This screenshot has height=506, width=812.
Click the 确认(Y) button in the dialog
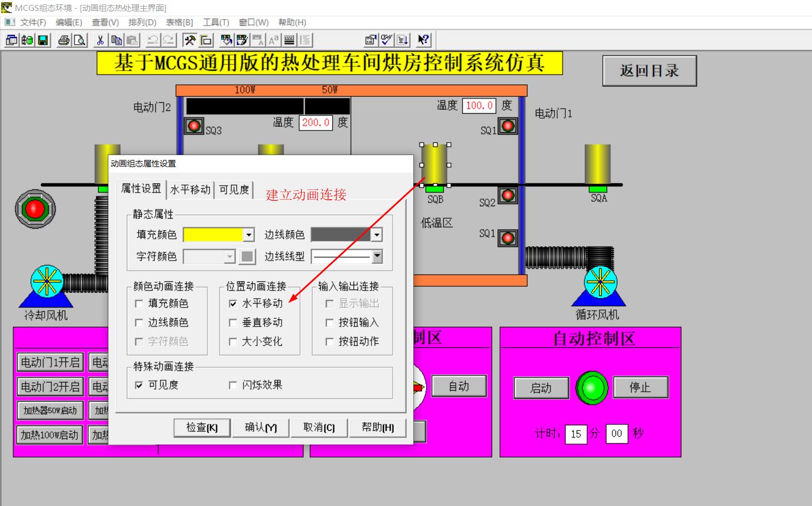pyautogui.click(x=260, y=428)
